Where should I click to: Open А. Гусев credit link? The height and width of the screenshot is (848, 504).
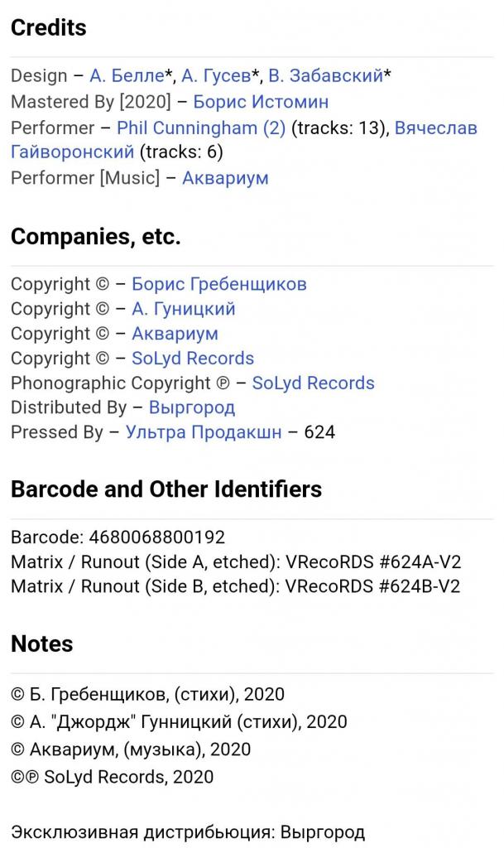[216, 75]
